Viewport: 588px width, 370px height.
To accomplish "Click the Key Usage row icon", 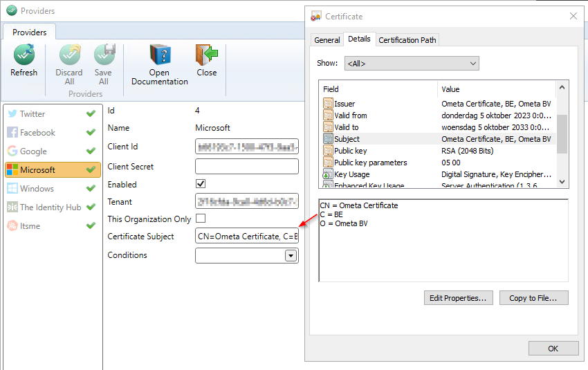I will tap(328, 174).
